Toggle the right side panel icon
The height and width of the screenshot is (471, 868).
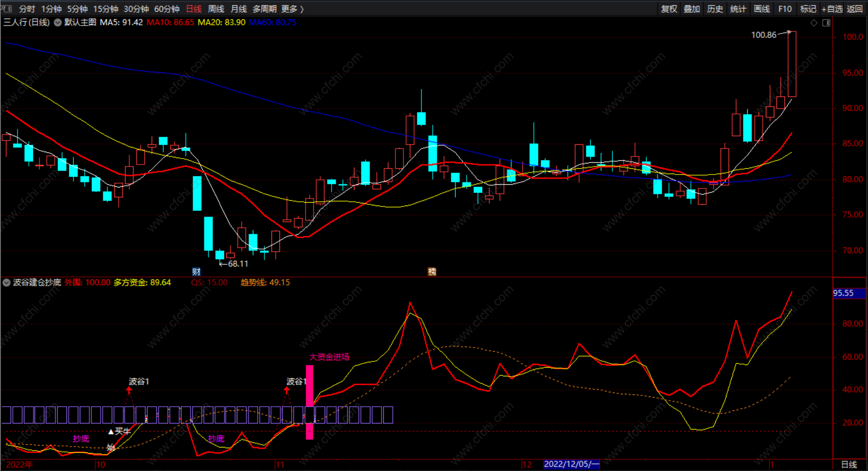[x=826, y=23]
